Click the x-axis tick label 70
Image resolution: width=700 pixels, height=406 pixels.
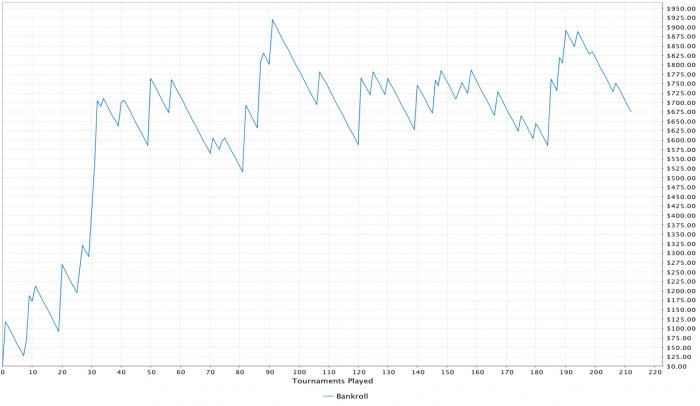[210, 372]
